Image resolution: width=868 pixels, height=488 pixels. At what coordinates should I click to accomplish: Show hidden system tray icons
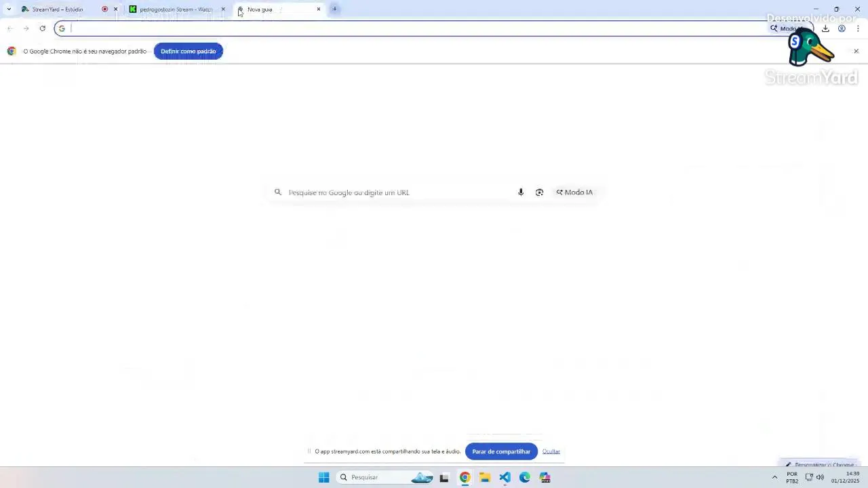click(x=774, y=477)
